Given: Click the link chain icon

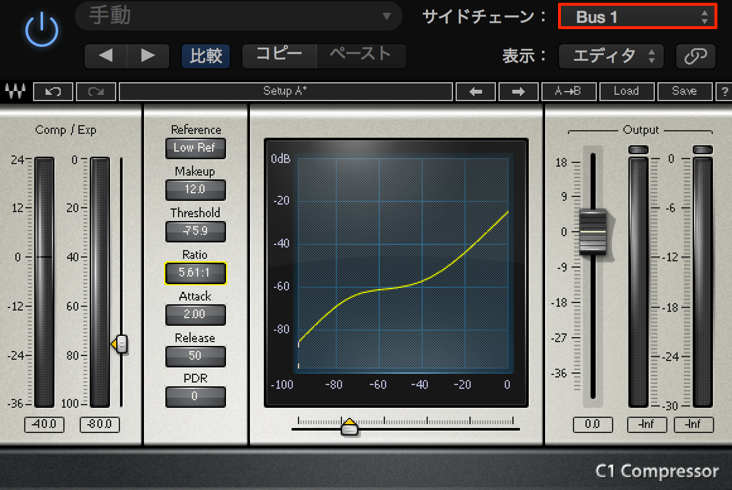Looking at the screenshot, I should [x=695, y=56].
